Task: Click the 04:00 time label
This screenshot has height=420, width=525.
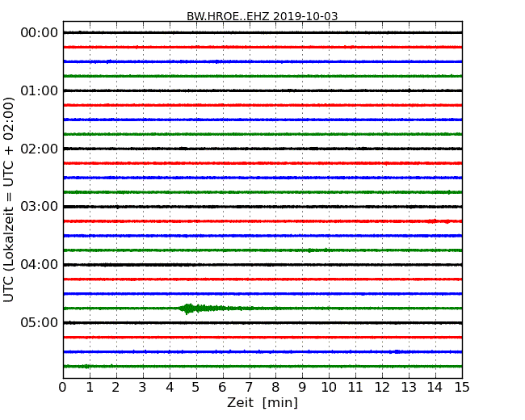Action: (40, 265)
